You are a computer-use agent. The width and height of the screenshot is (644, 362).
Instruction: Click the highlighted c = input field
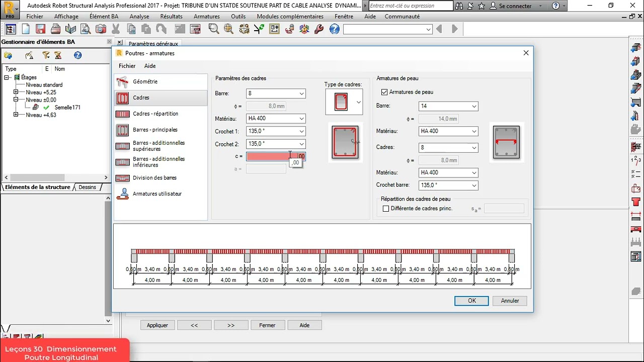coord(276,156)
